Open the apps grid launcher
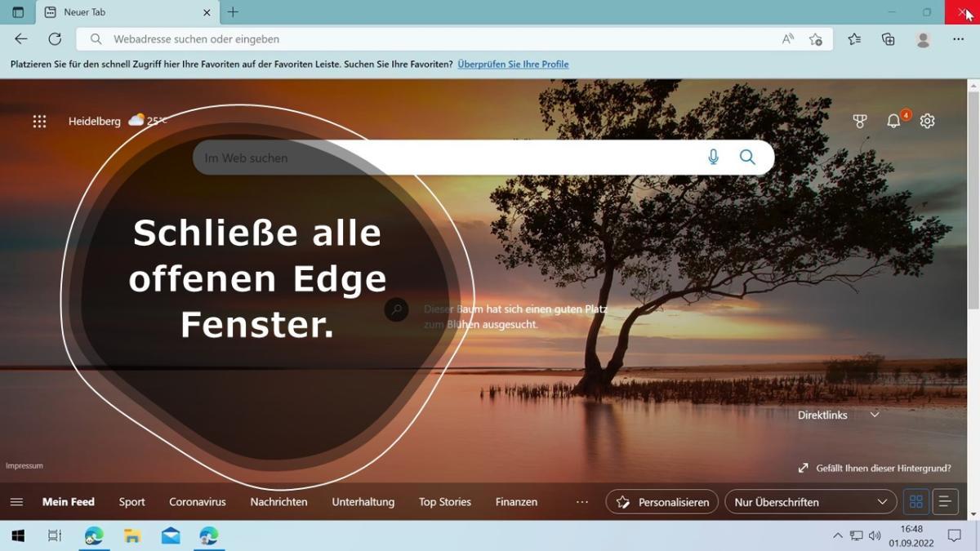Image resolution: width=980 pixels, height=551 pixels. (x=39, y=122)
